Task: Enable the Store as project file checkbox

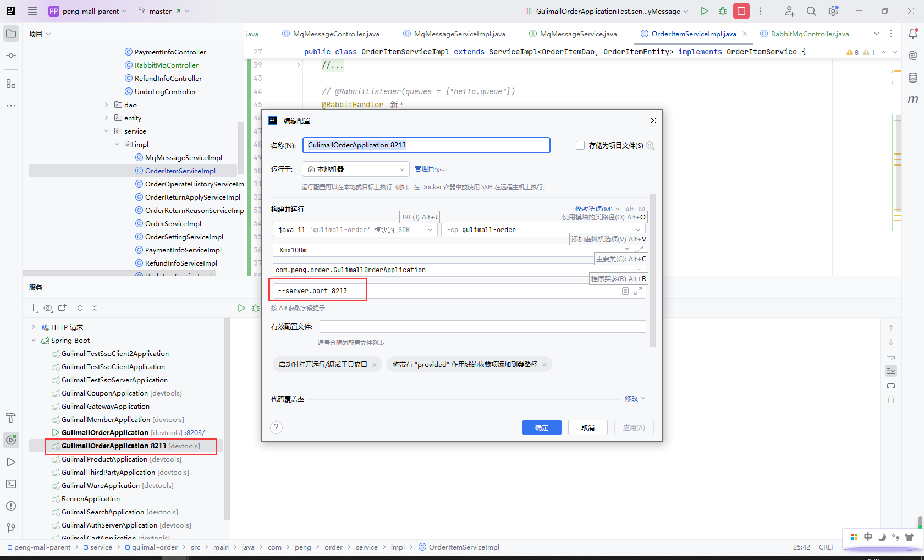Action: (x=580, y=145)
